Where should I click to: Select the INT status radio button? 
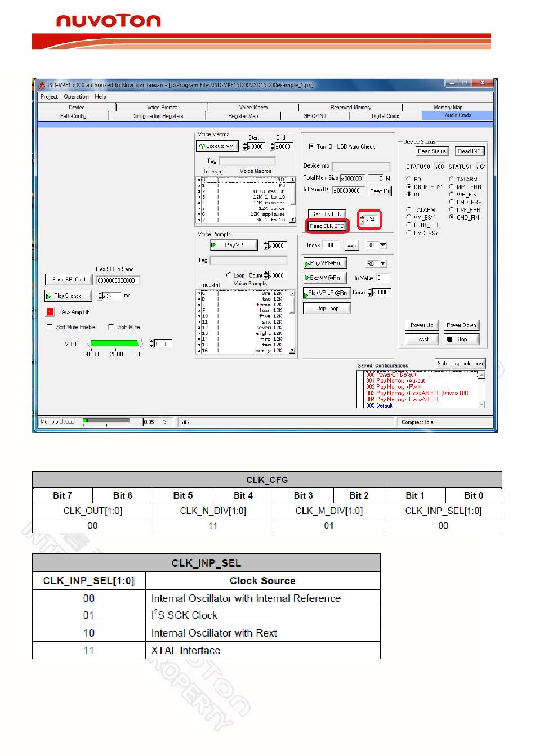[x=408, y=195]
